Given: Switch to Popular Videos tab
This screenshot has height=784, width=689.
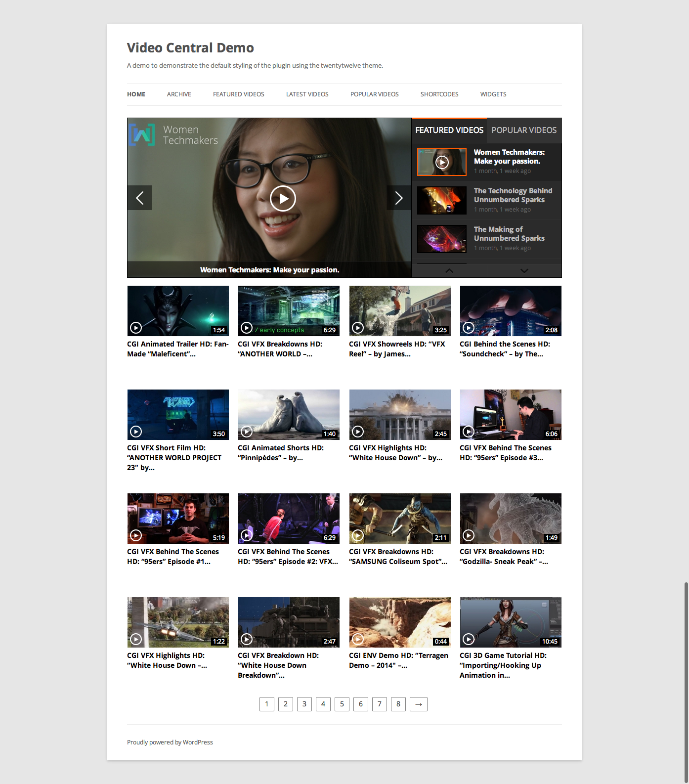Looking at the screenshot, I should coord(524,131).
